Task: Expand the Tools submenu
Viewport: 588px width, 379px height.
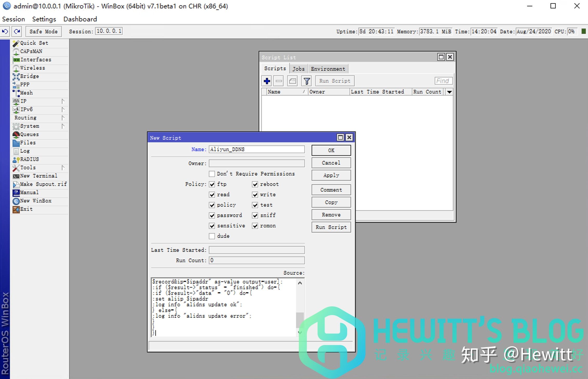Action: tap(63, 168)
